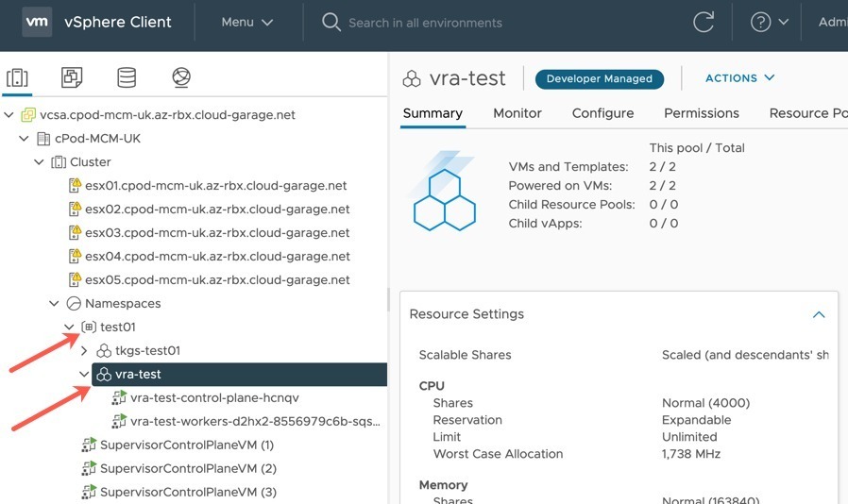Click the Search in all environments field

(425, 23)
